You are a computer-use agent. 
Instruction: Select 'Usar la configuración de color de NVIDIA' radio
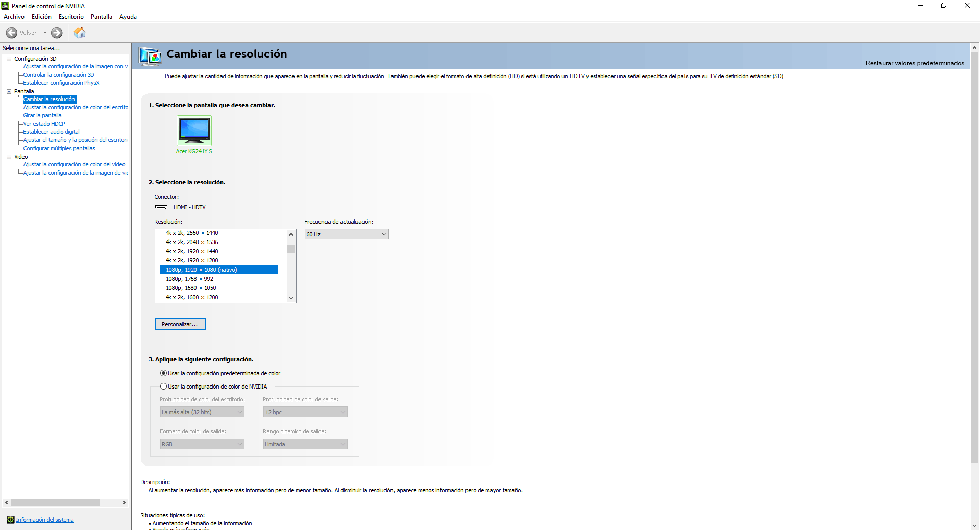click(163, 387)
